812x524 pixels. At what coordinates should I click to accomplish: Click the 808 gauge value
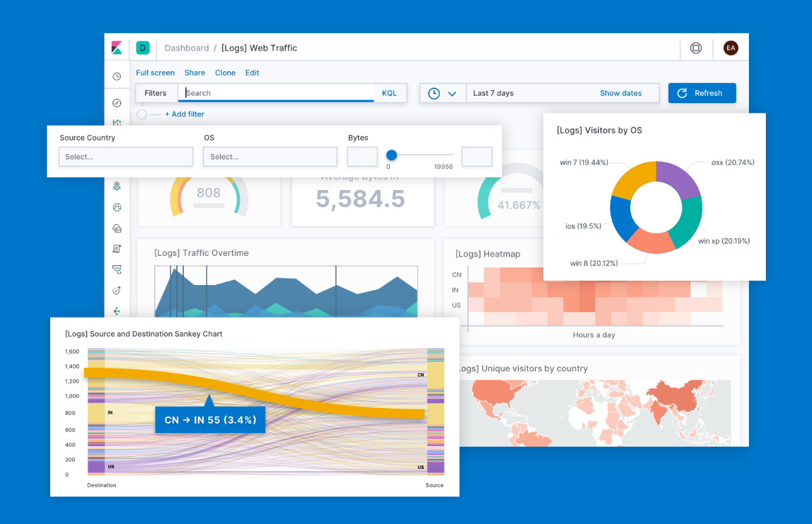pyautogui.click(x=209, y=193)
